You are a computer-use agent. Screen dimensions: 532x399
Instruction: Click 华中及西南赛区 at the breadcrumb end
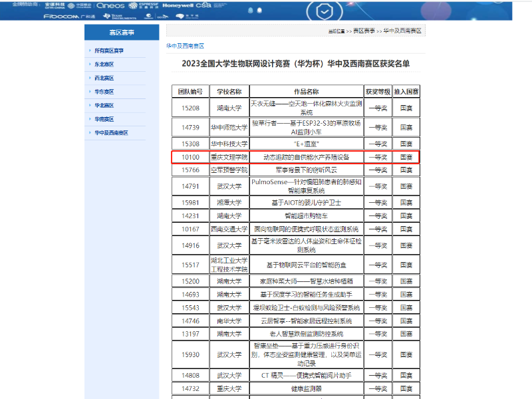402,31
